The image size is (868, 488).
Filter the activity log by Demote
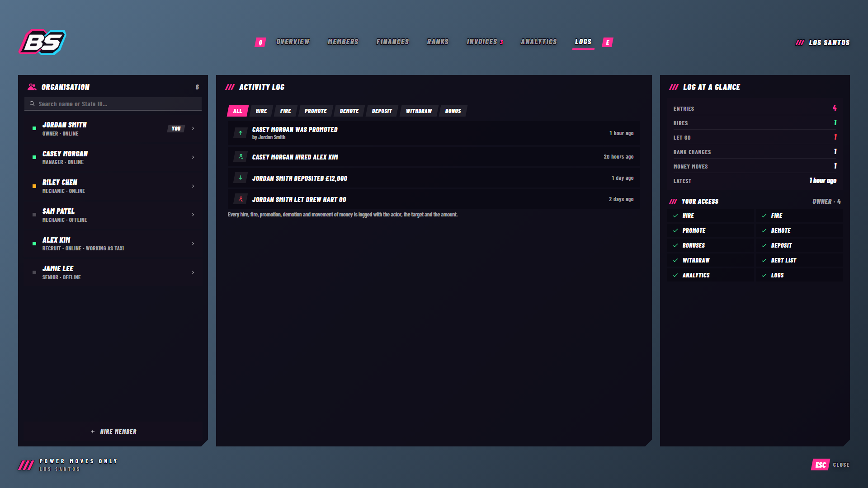point(349,111)
